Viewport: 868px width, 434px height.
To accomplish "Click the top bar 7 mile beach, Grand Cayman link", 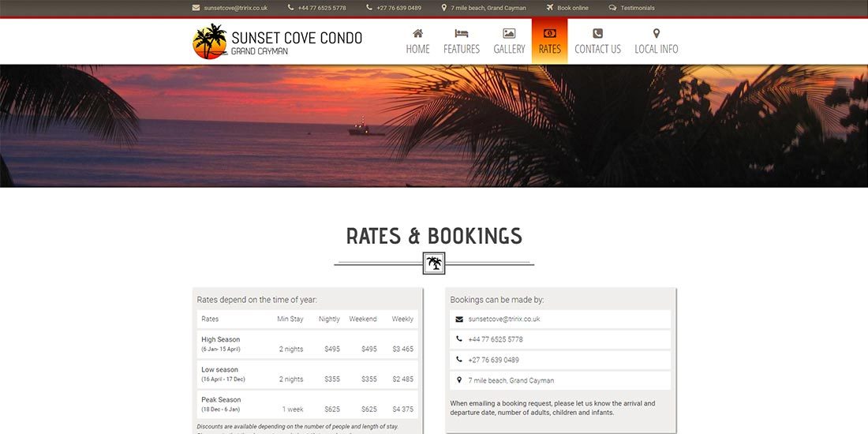I will coord(488,9).
